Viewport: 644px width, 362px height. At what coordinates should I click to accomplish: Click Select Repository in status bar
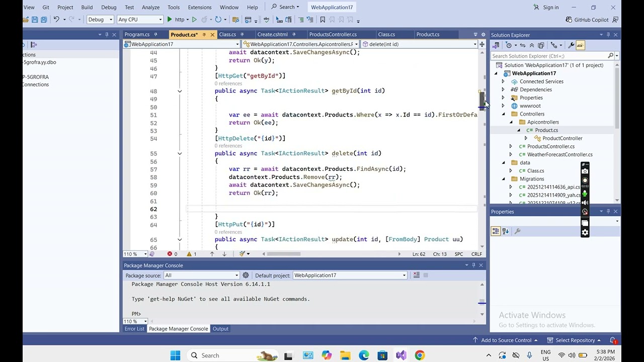click(574, 340)
